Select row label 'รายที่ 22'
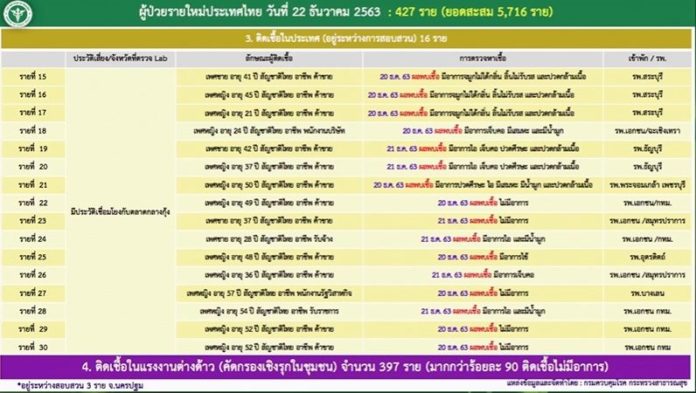696x393 pixels. (33, 202)
